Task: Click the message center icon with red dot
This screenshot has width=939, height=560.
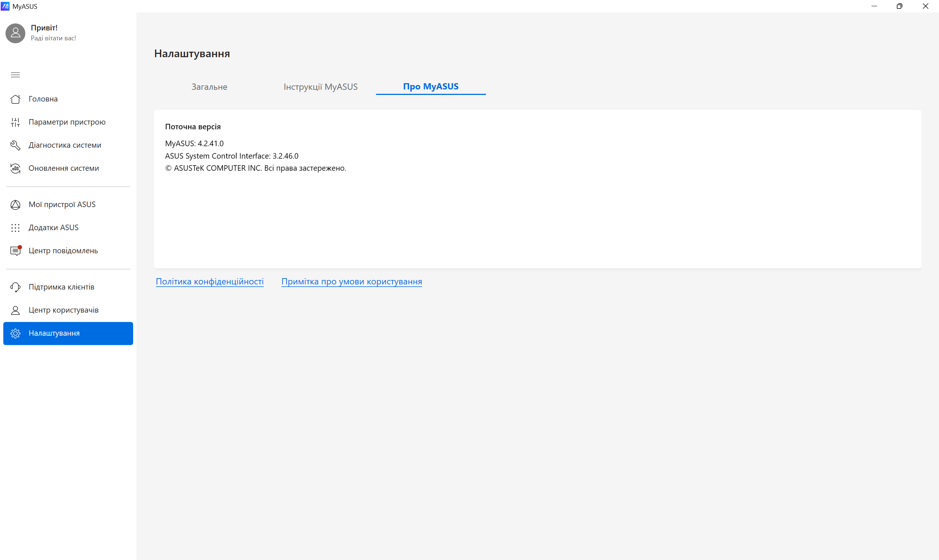Action: tap(15, 251)
